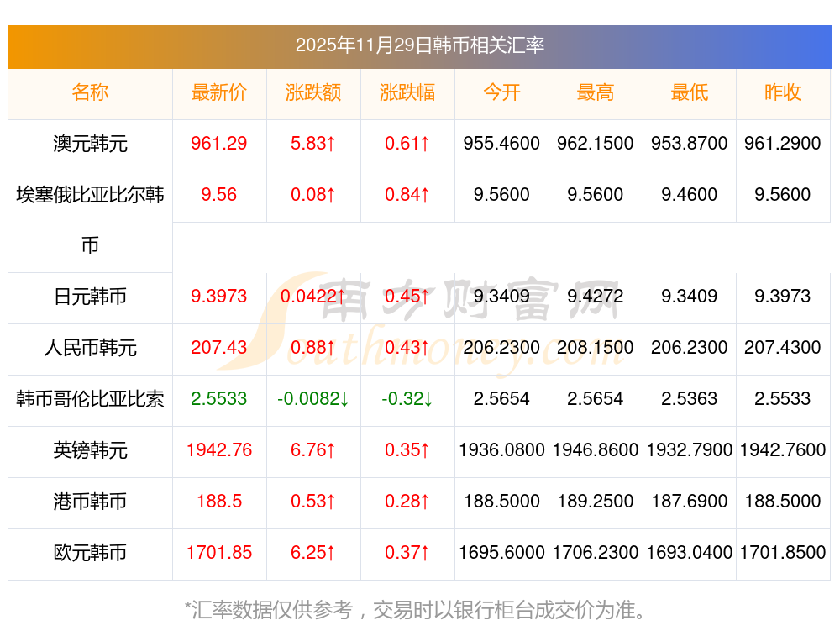Click the 1942.76 latest price for 英镑韩元
This screenshot has height=636, width=840.
(219, 450)
